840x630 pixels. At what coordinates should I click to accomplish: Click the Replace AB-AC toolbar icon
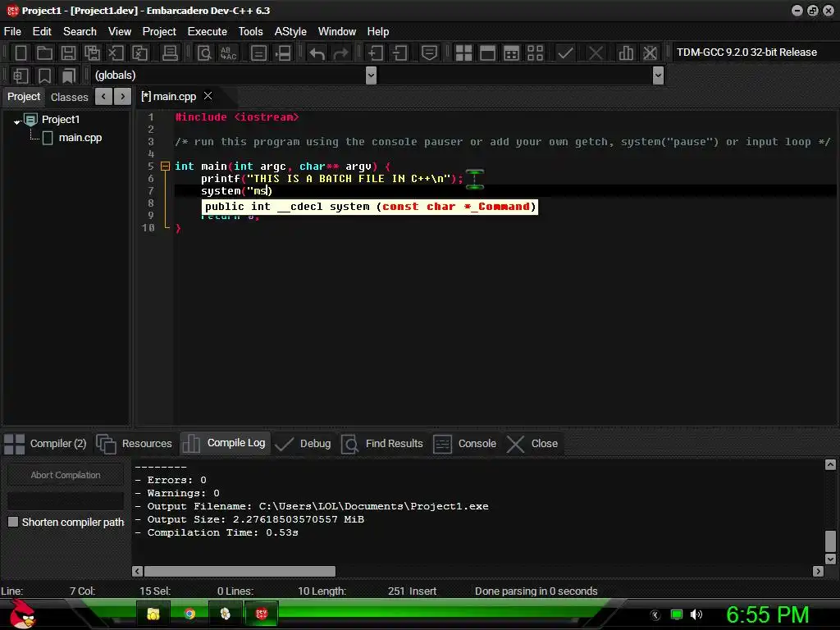point(228,53)
